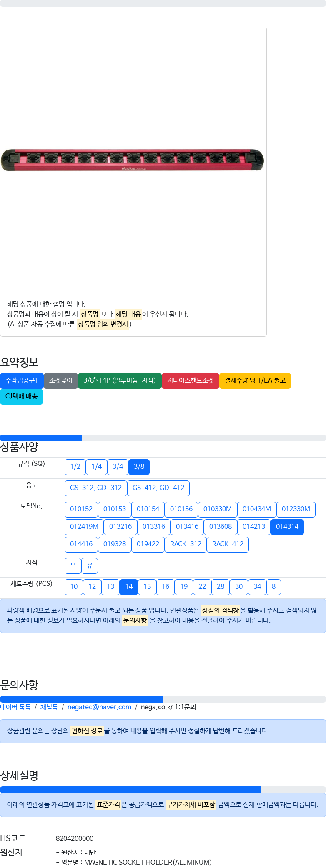The width and height of the screenshot is (326, 868).
Task: Select set quantity 34
Action: [x=257, y=587]
